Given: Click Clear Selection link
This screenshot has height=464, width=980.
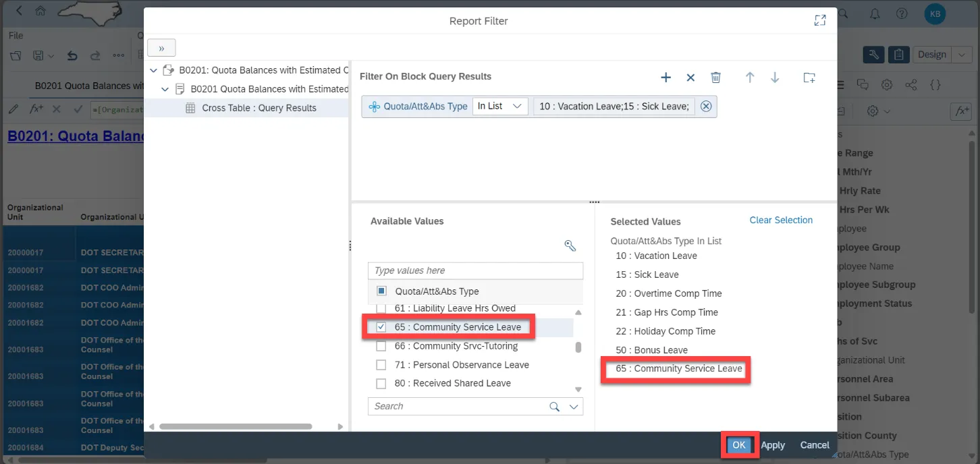Looking at the screenshot, I should pos(781,220).
